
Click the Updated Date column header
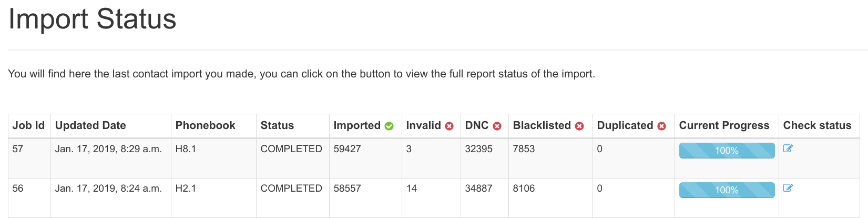click(90, 125)
